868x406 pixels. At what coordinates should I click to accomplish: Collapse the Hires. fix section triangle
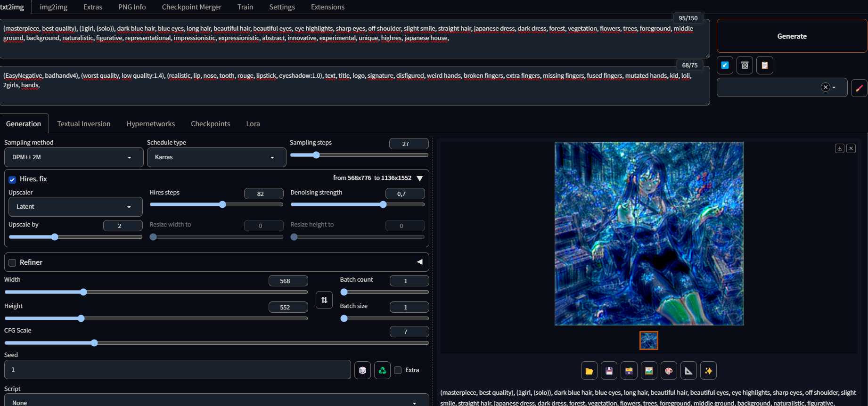point(420,179)
